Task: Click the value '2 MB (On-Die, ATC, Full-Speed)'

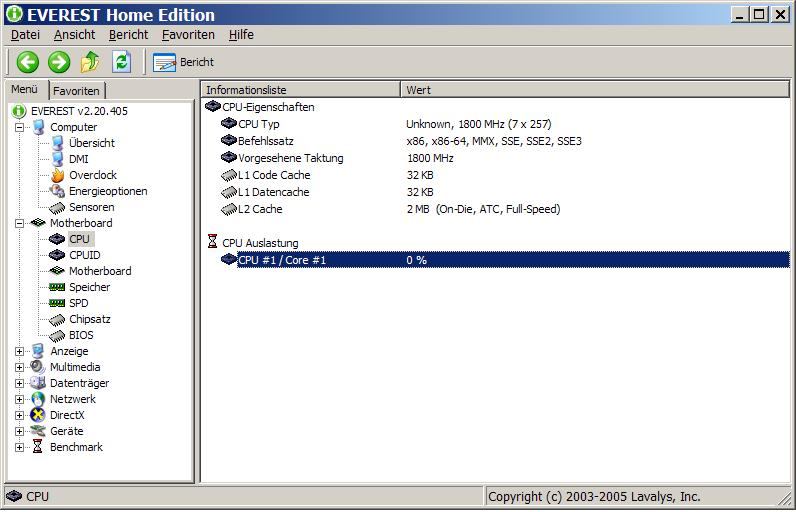Action: (x=483, y=209)
